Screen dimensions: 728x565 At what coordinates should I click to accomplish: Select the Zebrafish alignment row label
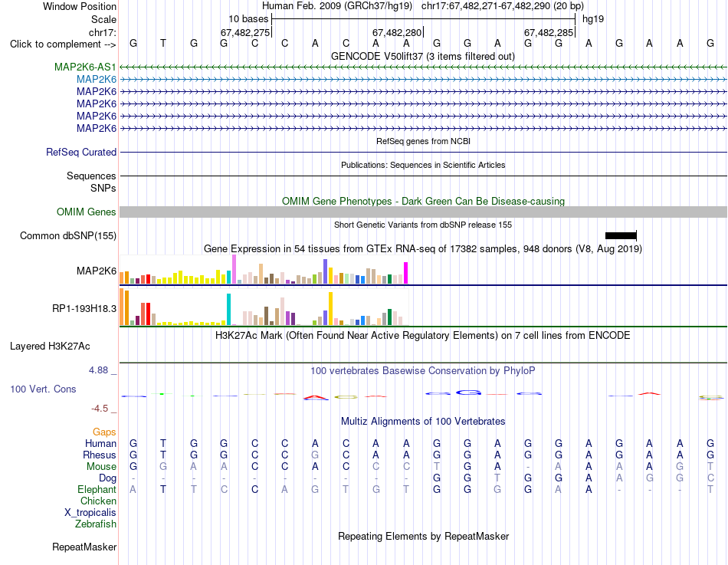[96, 524]
